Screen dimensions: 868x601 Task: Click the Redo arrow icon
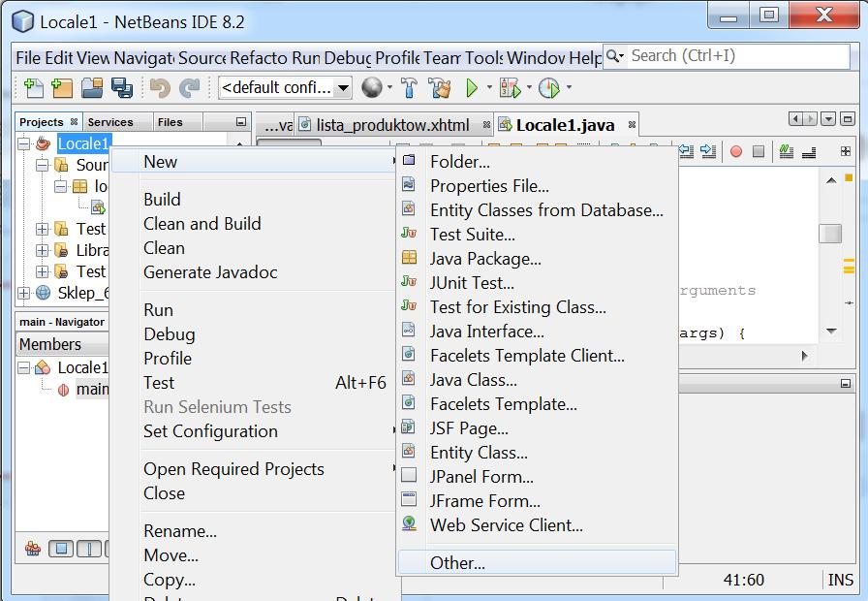190,87
